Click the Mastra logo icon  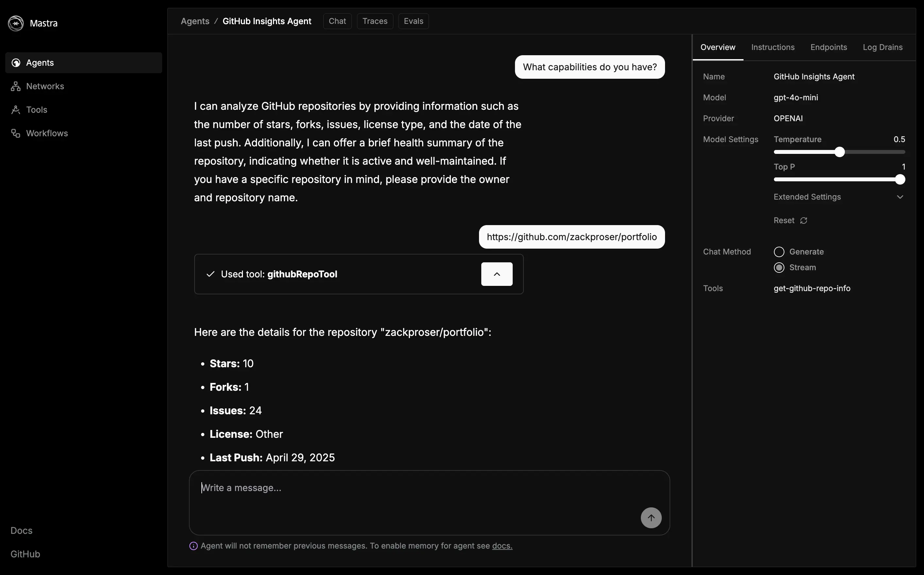point(16,23)
